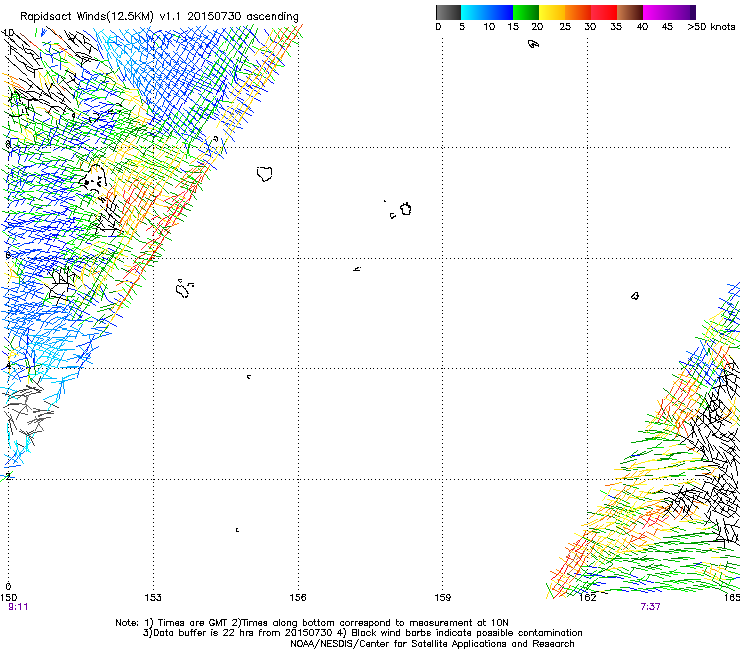Click the '35' legend scale label
Viewport: 740px width, 650px height.
pyautogui.click(x=616, y=27)
